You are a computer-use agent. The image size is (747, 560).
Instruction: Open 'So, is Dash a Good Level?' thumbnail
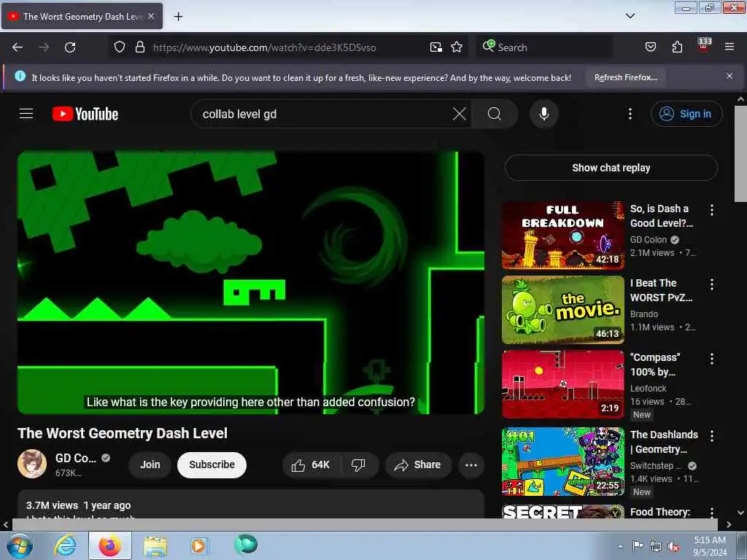(x=562, y=236)
